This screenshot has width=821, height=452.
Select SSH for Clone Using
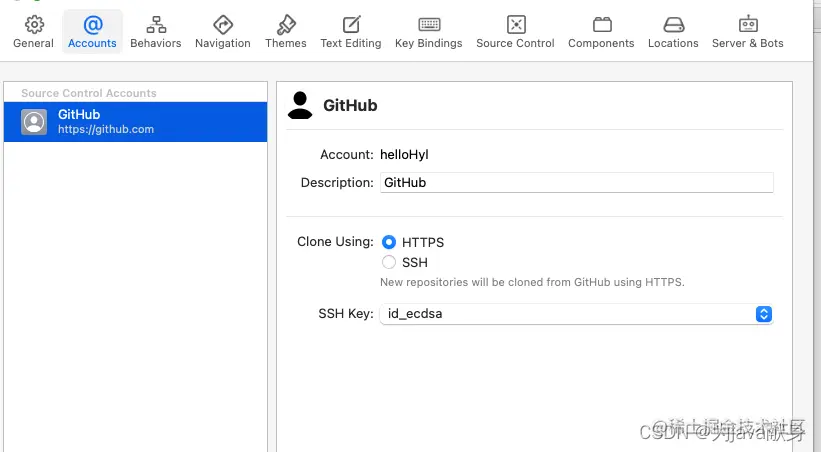pos(389,262)
